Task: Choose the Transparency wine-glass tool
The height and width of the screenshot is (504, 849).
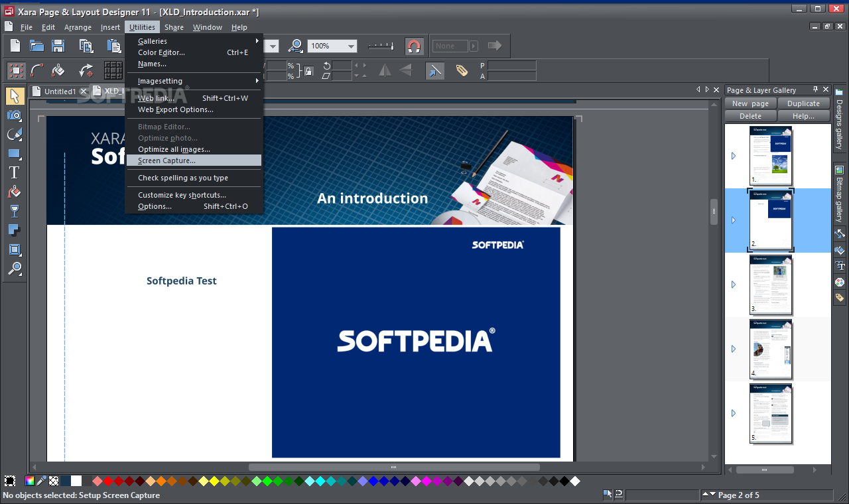Action: 15,212
